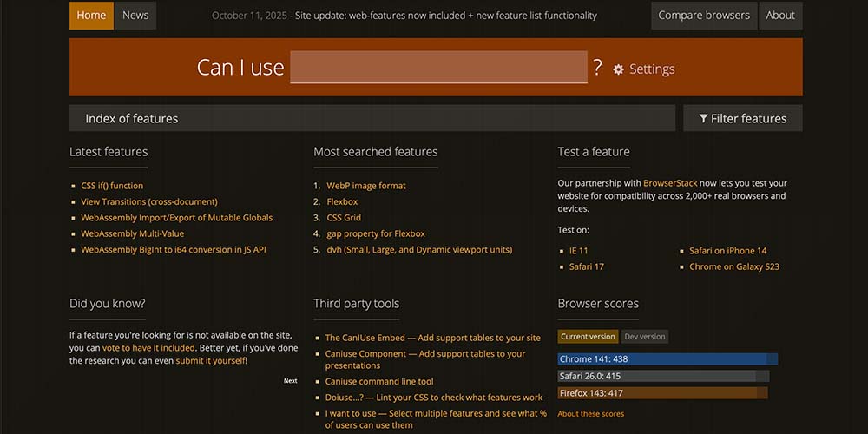Open the Settings text link
Image resolution: width=868 pixels, height=434 pixels.
652,69
